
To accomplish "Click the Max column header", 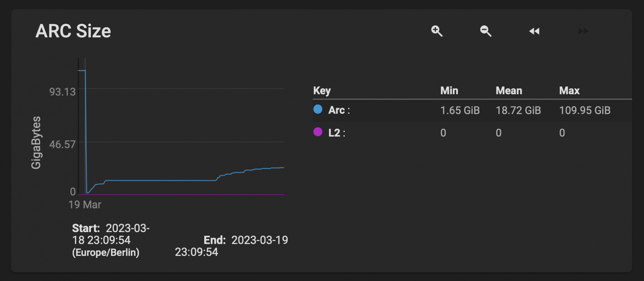I will 569,91.
